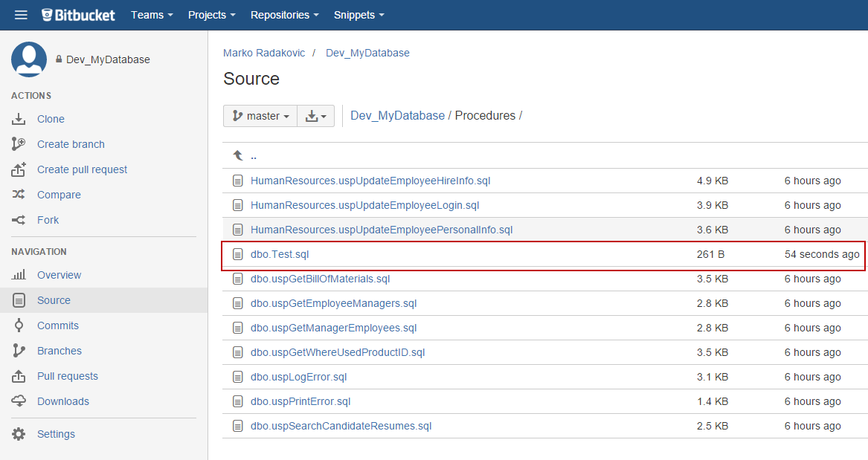Open the hamburger menu icon

(x=21, y=15)
